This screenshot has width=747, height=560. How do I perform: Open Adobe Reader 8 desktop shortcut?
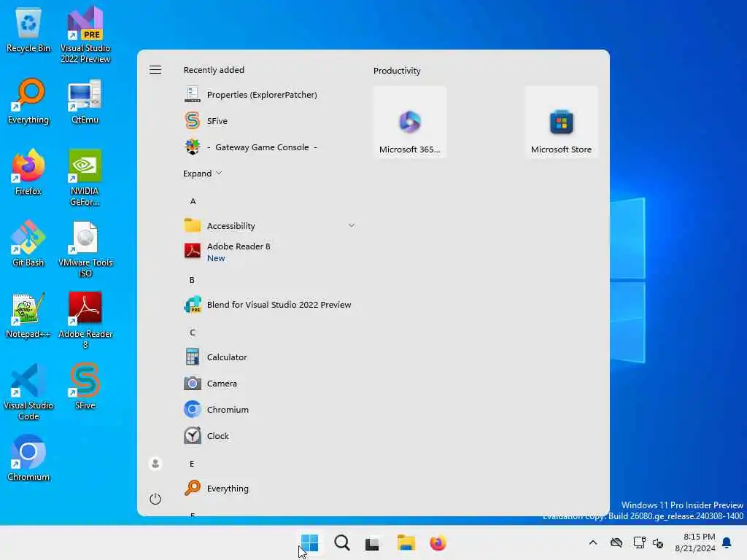85,320
